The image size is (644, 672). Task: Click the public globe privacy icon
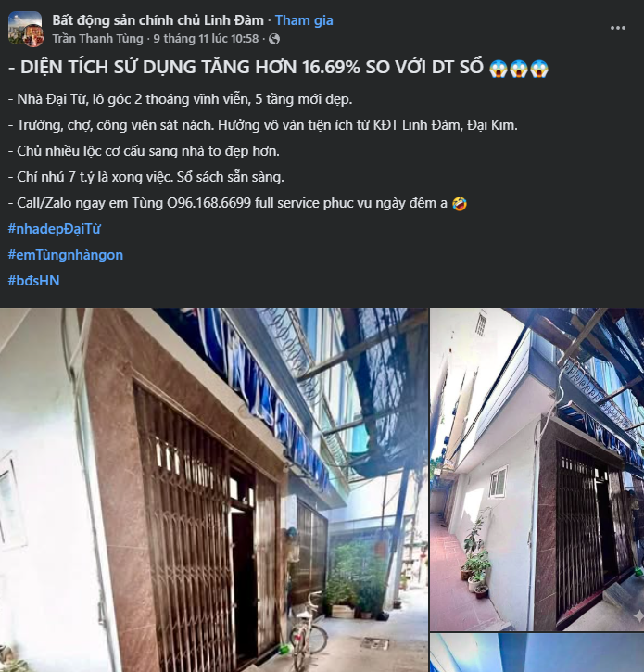(274, 39)
